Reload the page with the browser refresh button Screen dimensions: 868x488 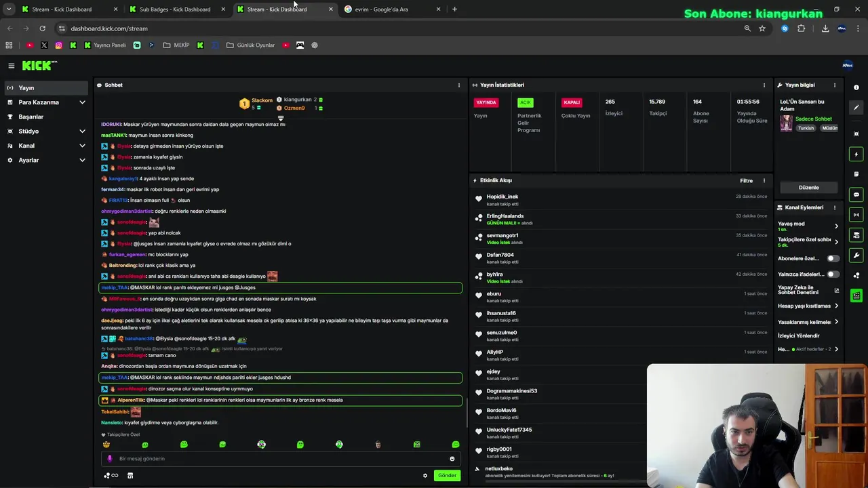coord(42,28)
